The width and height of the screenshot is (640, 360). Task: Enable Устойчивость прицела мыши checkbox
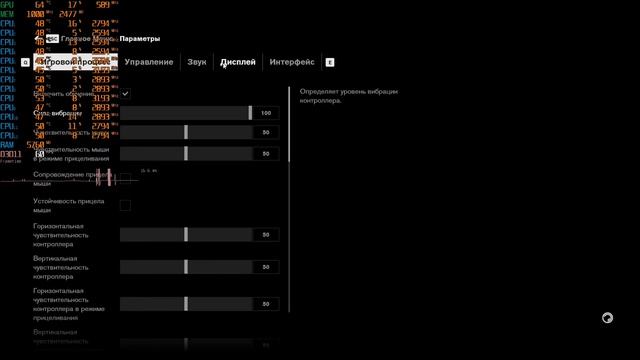click(x=125, y=205)
